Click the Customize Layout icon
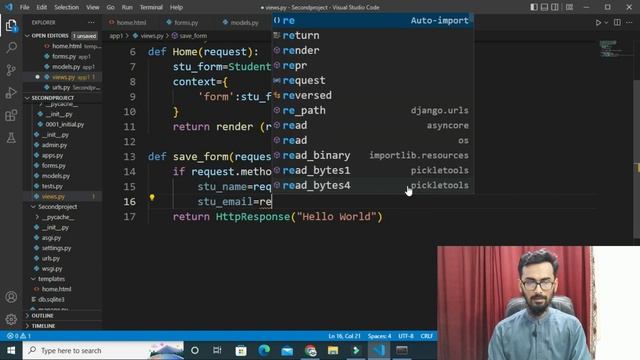The height and width of the screenshot is (360, 640). point(569,7)
